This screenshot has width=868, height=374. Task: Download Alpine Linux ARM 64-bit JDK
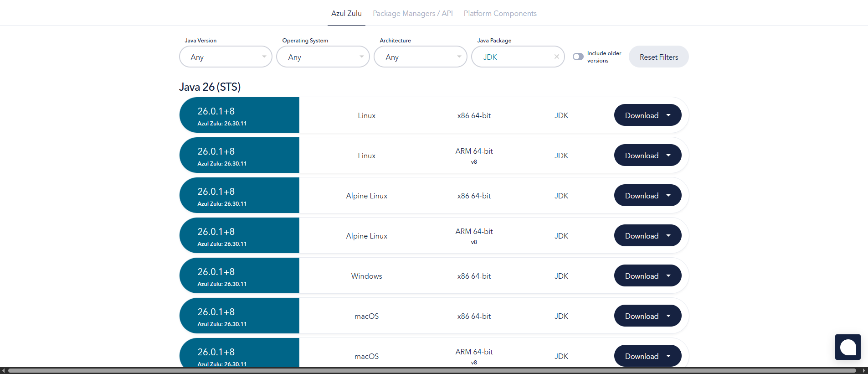coord(648,235)
